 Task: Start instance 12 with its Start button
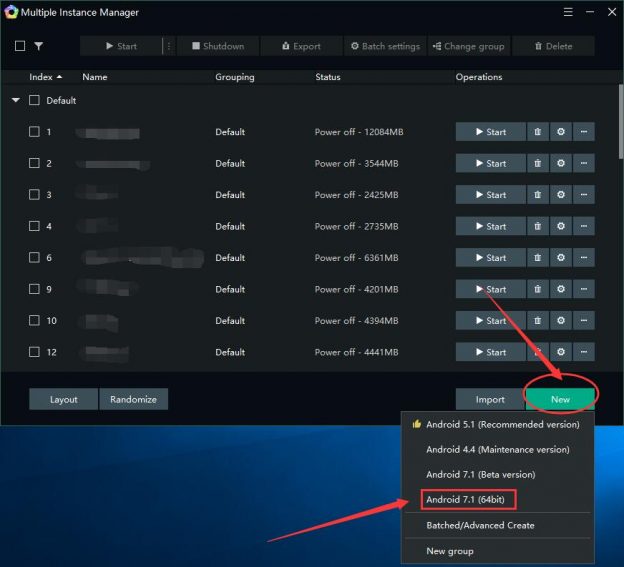pyautogui.click(x=490, y=352)
